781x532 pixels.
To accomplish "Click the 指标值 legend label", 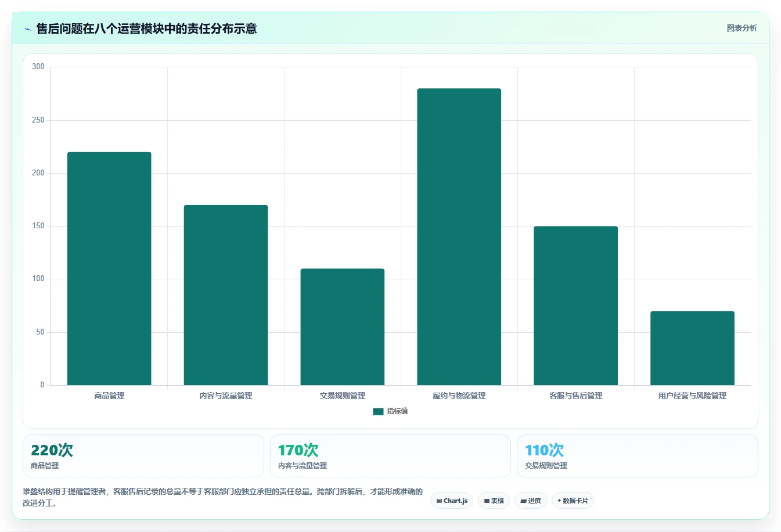I will tap(398, 411).
